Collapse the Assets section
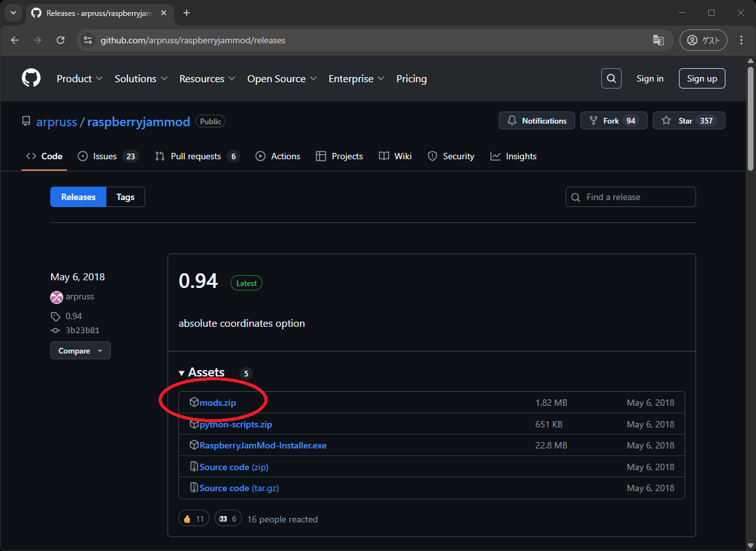The height and width of the screenshot is (551, 756). (x=201, y=373)
